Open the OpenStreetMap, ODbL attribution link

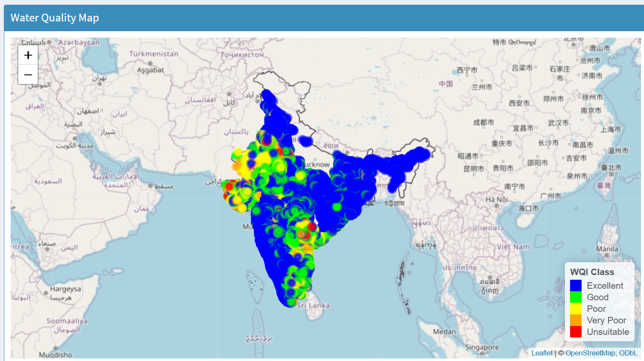click(601, 353)
